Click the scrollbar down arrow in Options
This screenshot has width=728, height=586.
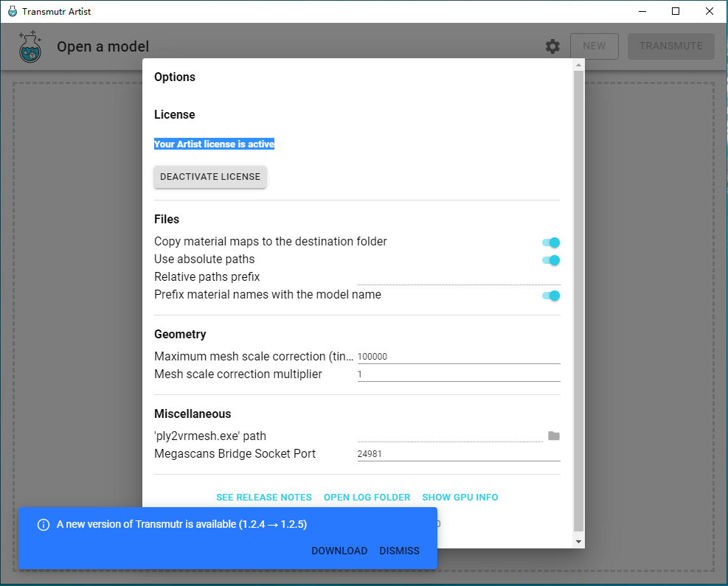pos(578,542)
